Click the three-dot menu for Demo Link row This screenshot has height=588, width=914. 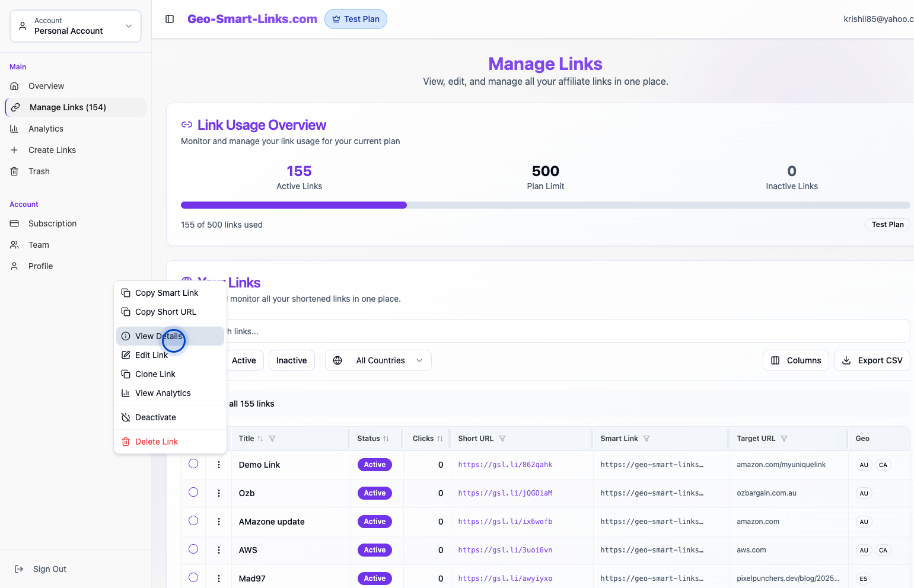pos(219,465)
